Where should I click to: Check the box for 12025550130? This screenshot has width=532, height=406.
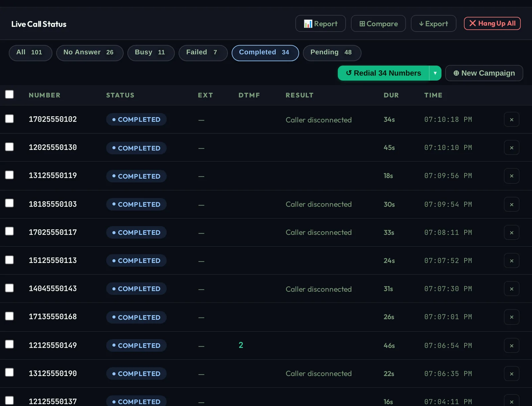click(x=9, y=147)
